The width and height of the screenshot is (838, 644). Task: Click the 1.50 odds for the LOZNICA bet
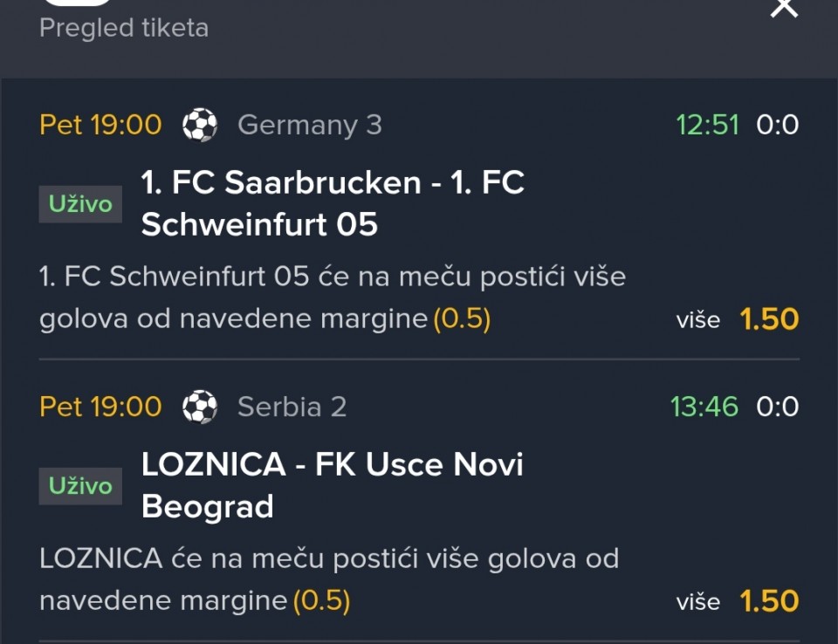tap(769, 601)
